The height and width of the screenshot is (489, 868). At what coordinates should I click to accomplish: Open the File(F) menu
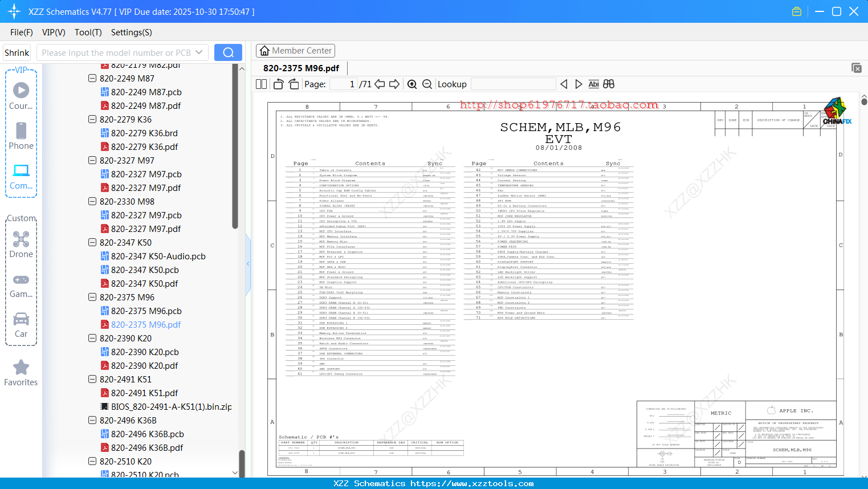click(22, 32)
